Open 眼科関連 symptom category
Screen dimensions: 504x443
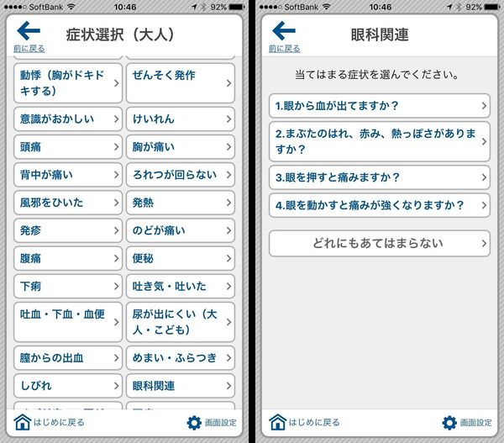tap(181, 386)
